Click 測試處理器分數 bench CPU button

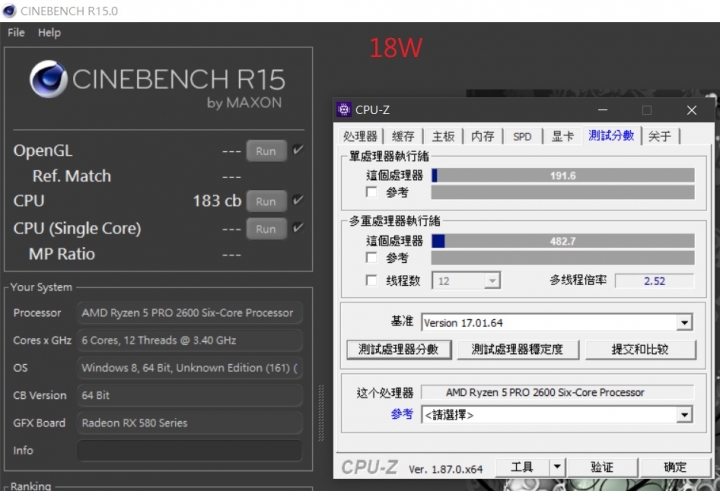click(399, 350)
